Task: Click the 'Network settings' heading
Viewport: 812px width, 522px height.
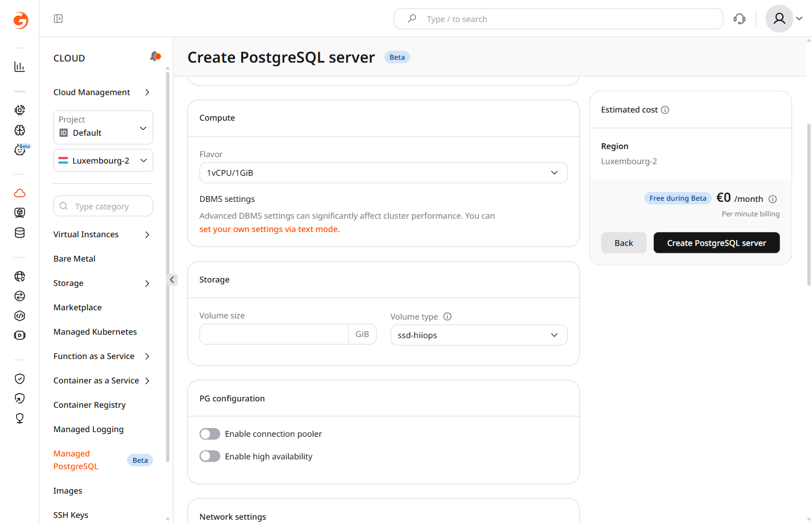Action: point(233,517)
